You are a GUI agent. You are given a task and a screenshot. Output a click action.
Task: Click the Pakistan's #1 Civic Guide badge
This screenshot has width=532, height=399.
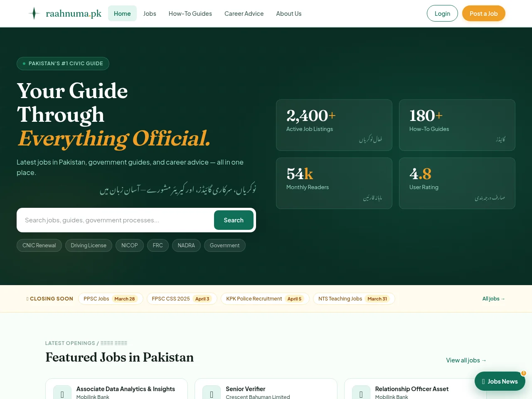(x=63, y=64)
